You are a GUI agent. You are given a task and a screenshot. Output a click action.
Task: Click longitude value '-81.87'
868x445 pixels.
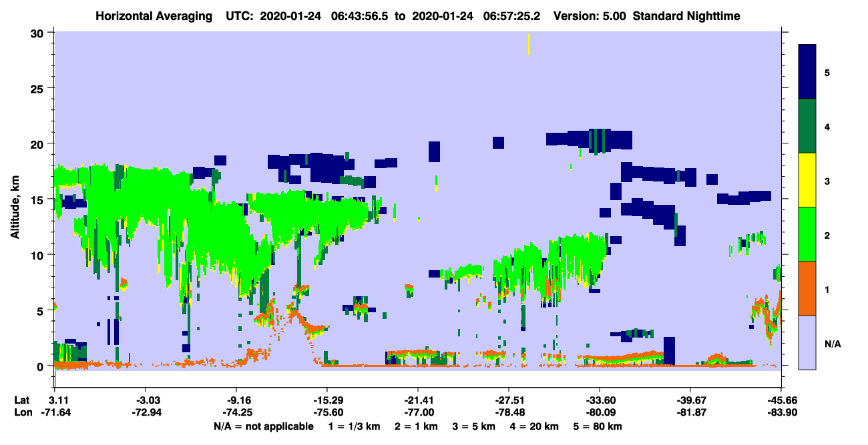pyautogui.click(x=690, y=412)
